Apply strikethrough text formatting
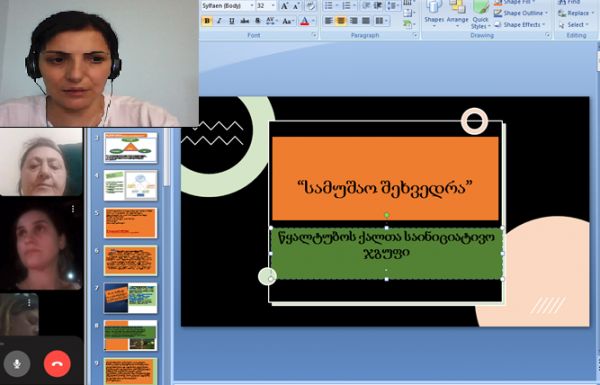This screenshot has height=385, width=600. (245, 21)
